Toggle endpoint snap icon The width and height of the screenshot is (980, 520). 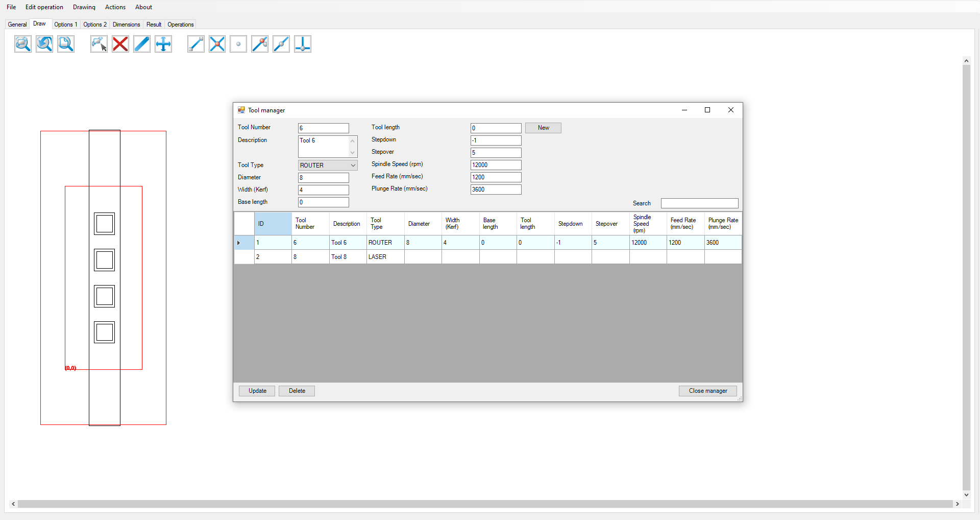(x=196, y=44)
